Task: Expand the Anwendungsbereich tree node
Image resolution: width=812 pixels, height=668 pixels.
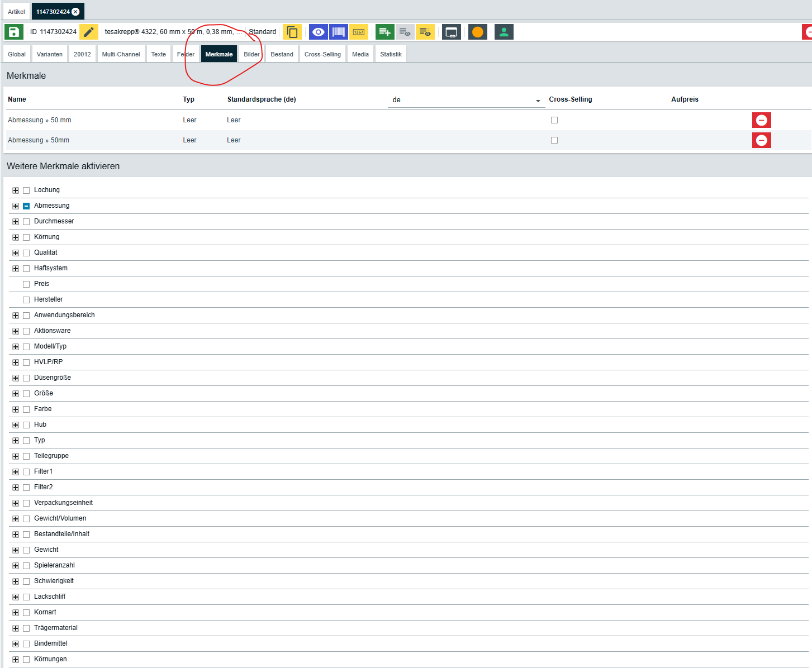Action: tap(16, 316)
